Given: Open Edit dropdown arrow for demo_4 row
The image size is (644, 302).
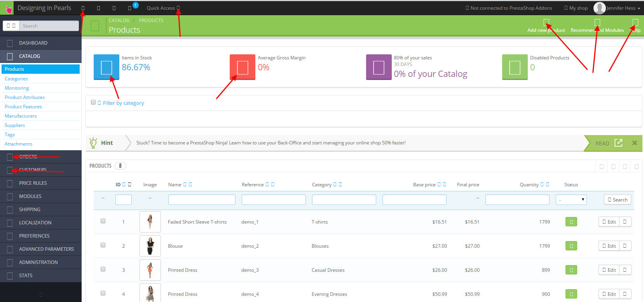Looking at the screenshot, I should 625,294.
